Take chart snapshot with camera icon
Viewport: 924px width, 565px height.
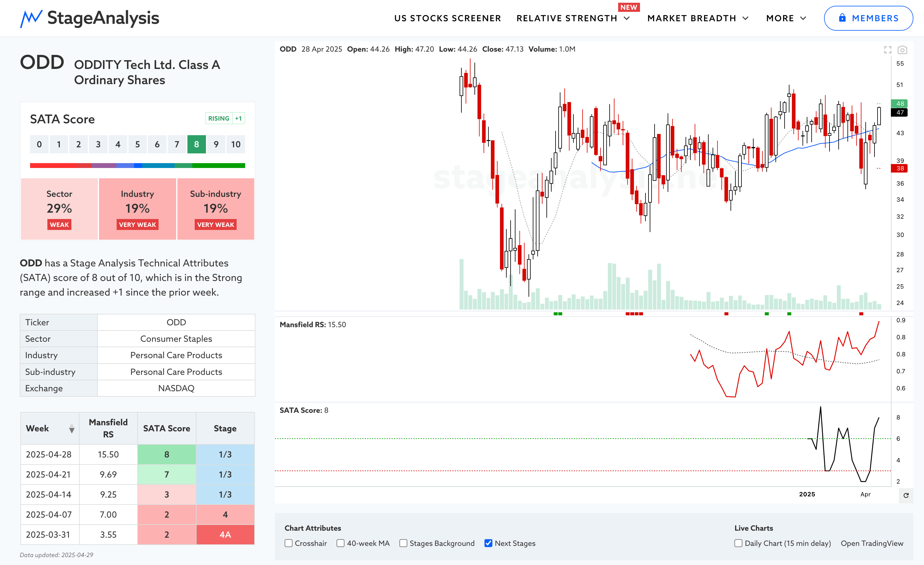[x=902, y=50]
